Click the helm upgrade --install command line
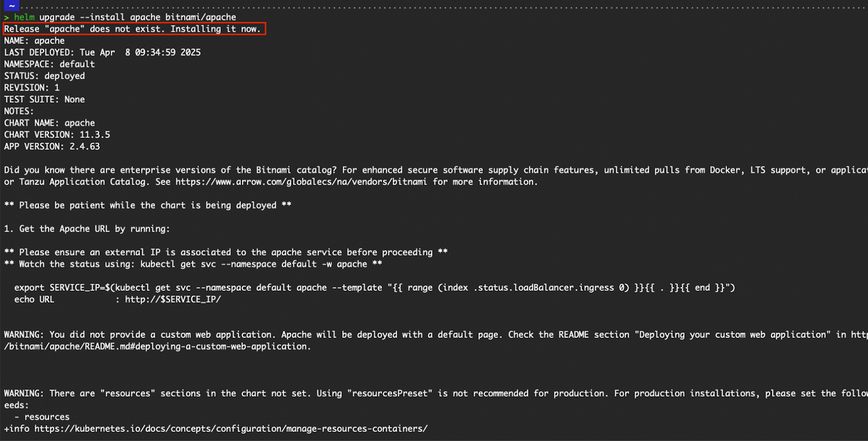Image resolution: width=868 pixels, height=441 pixels. [x=120, y=17]
